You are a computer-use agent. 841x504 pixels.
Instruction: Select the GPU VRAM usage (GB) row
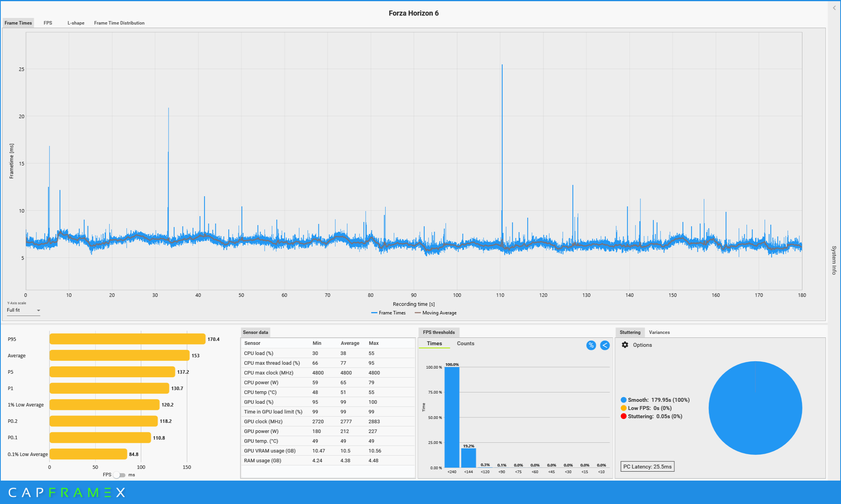coord(328,451)
